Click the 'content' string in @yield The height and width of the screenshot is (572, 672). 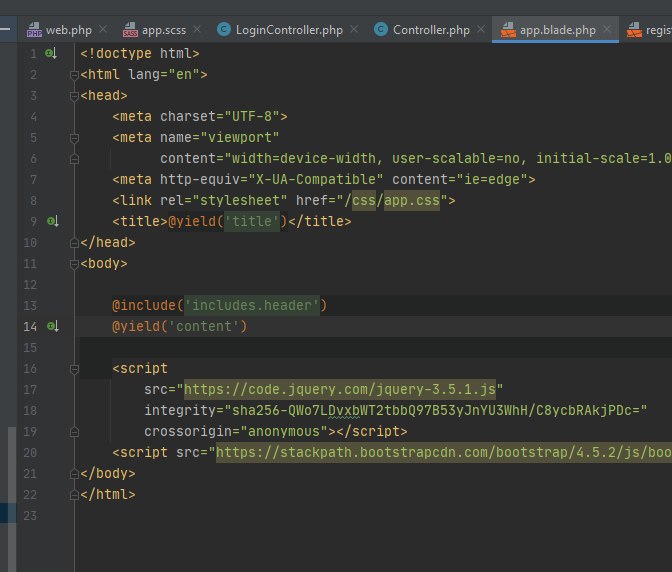tap(204, 326)
